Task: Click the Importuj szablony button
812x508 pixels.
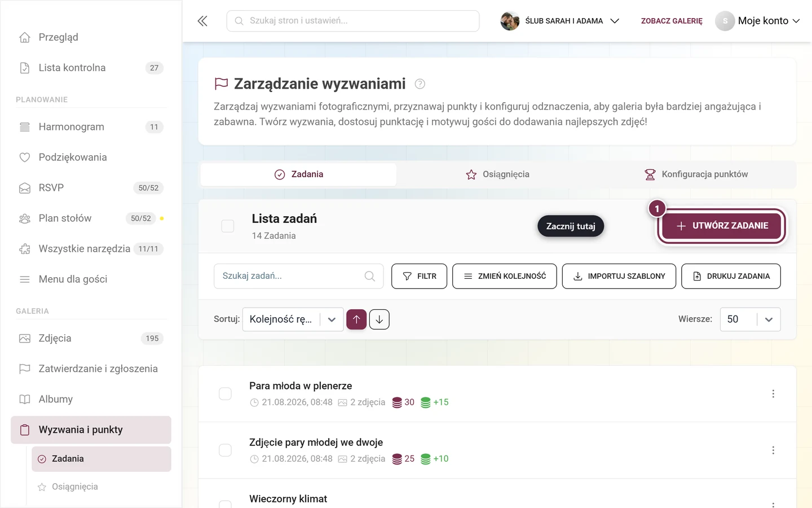Action: [619, 276]
